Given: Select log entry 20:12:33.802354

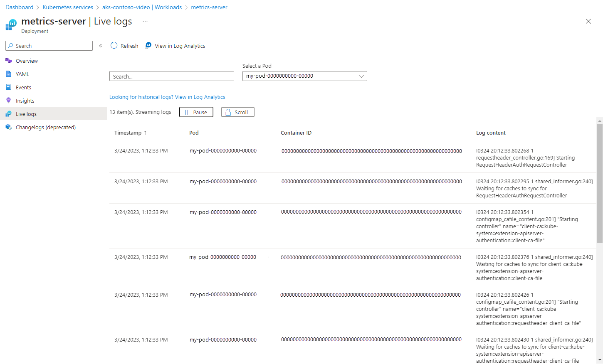Looking at the screenshot, I should tap(353, 226).
